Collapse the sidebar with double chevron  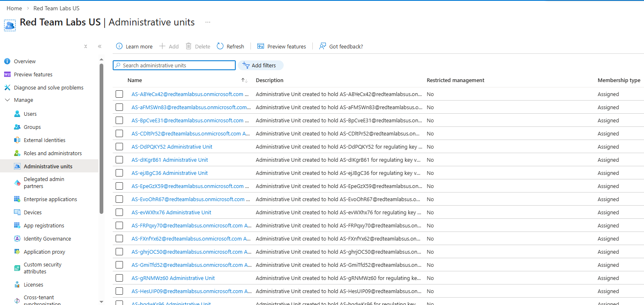[x=100, y=46]
